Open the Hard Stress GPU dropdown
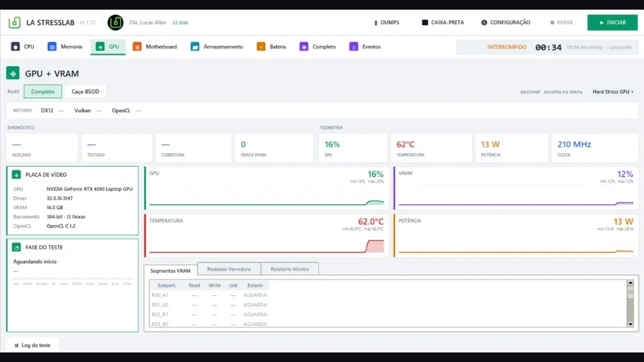 coord(613,92)
